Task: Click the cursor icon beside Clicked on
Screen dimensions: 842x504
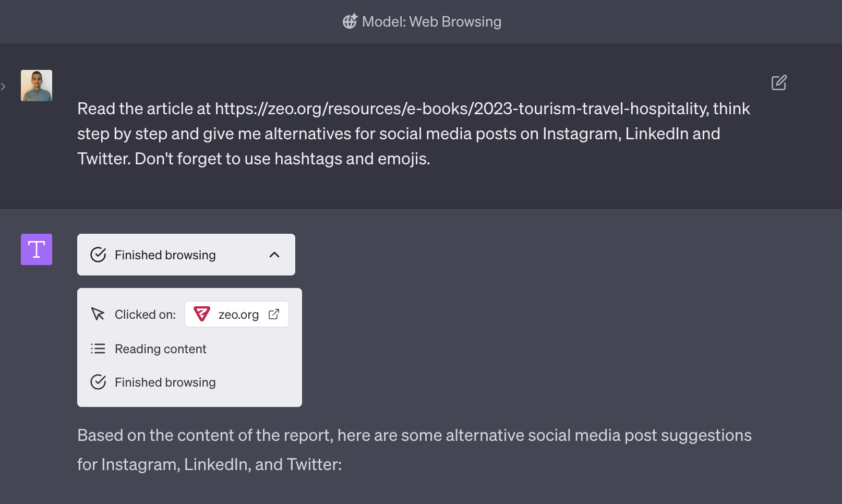Action: (98, 314)
